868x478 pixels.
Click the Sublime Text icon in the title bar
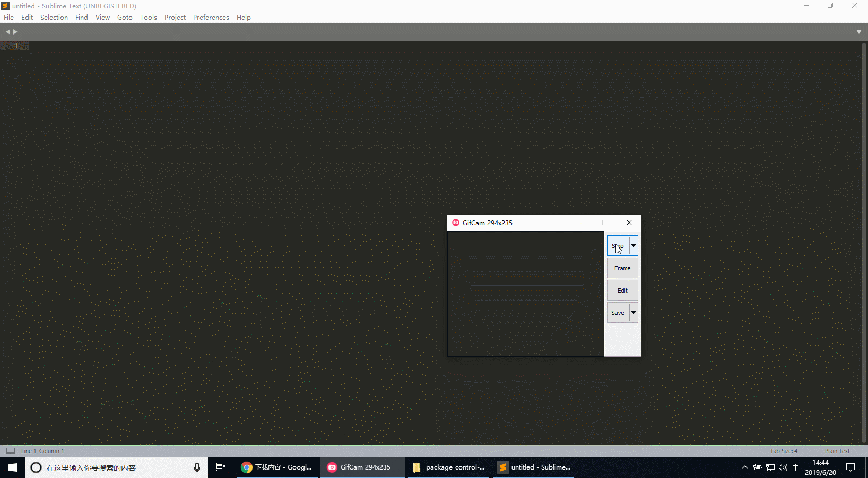pos(5,6)
